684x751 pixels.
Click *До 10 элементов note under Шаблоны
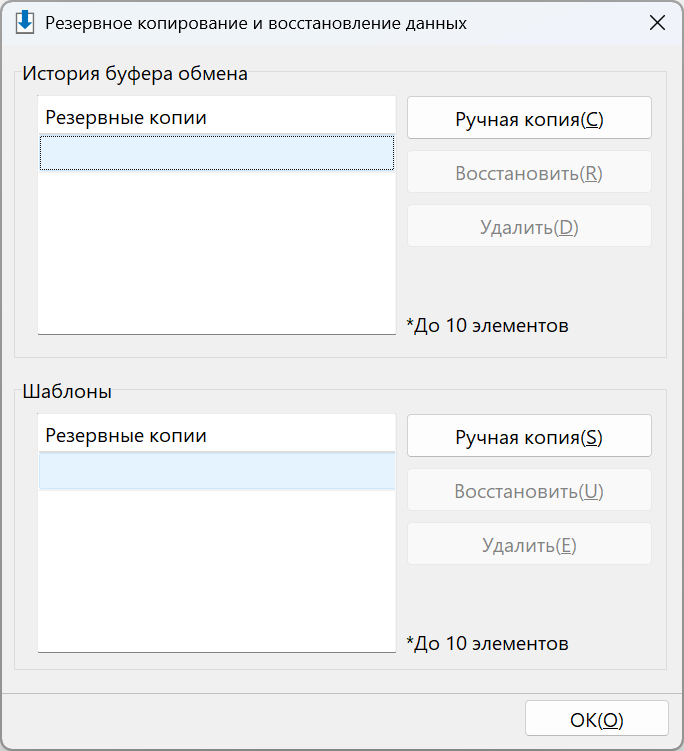[x=487, y=643]
